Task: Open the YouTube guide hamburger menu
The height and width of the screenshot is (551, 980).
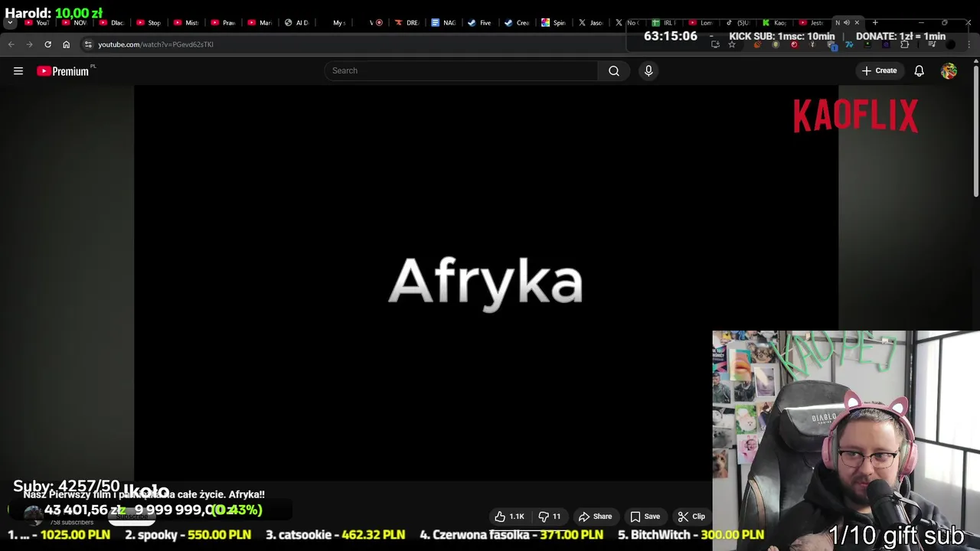Action: pyautogui.click(x=18, y=70)
